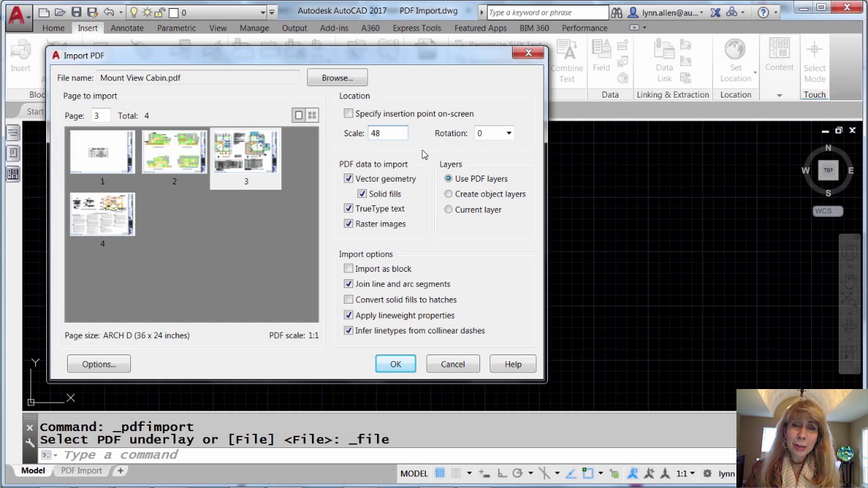This screenshot has height=488, width=868.
Task: Switch thumbnail view to single-page icon
Action: [x=298, y=115]
